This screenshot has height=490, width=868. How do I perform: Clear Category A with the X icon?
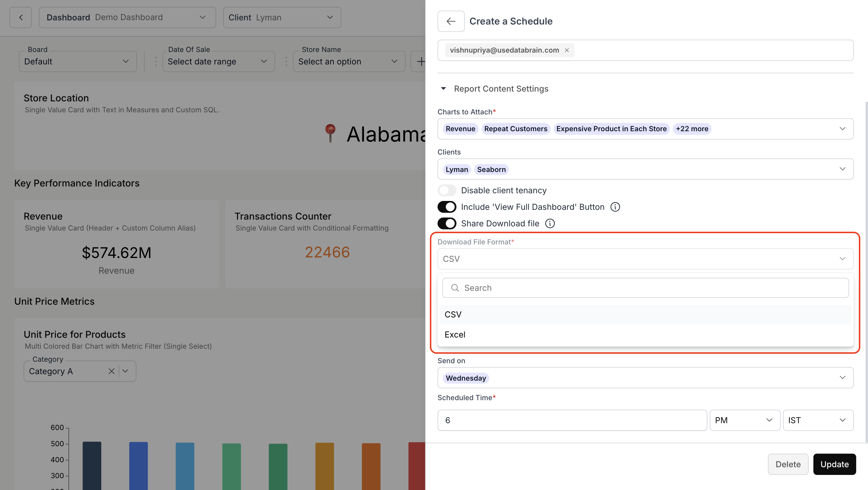coord(111,371)
